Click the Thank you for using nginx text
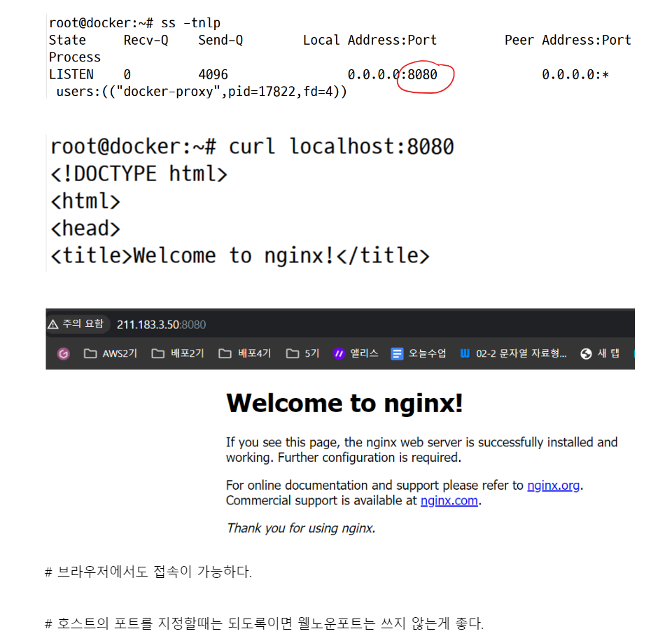672x643 pixels. tap(301, 528)
